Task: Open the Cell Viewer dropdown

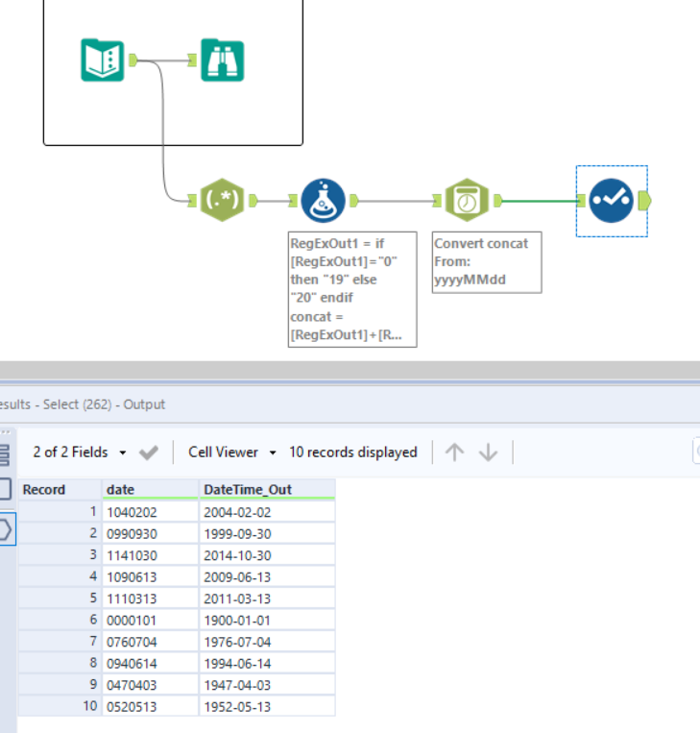Action: pos(232,452)
